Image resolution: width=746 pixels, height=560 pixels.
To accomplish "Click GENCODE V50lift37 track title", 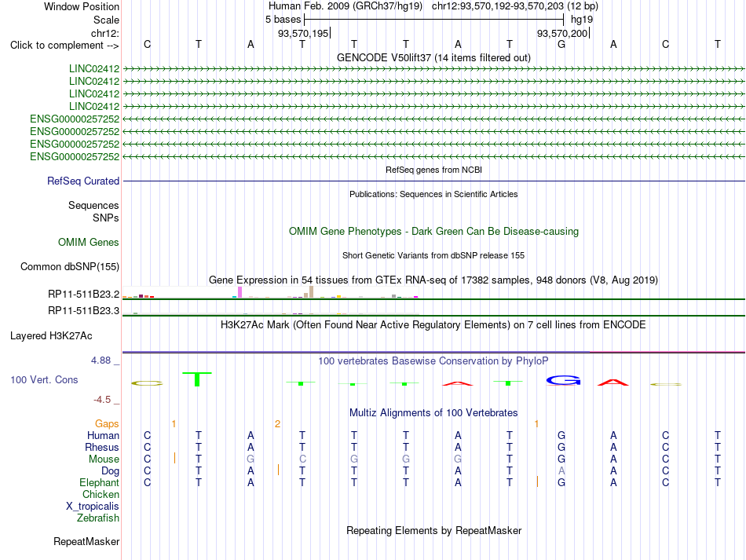I will [433, 57].
